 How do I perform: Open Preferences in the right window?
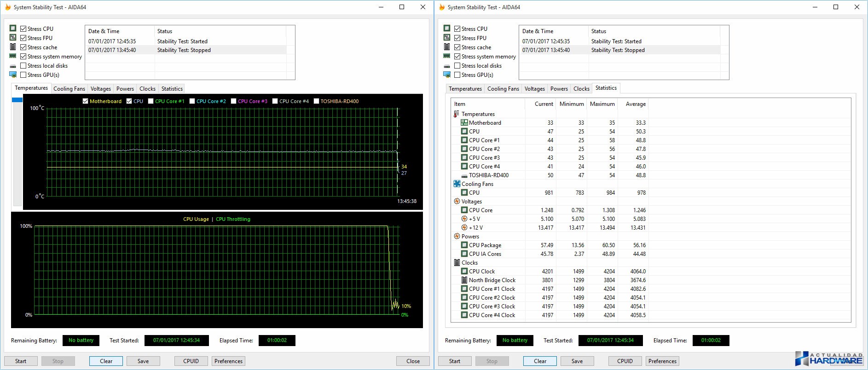[x=662, y=361]
